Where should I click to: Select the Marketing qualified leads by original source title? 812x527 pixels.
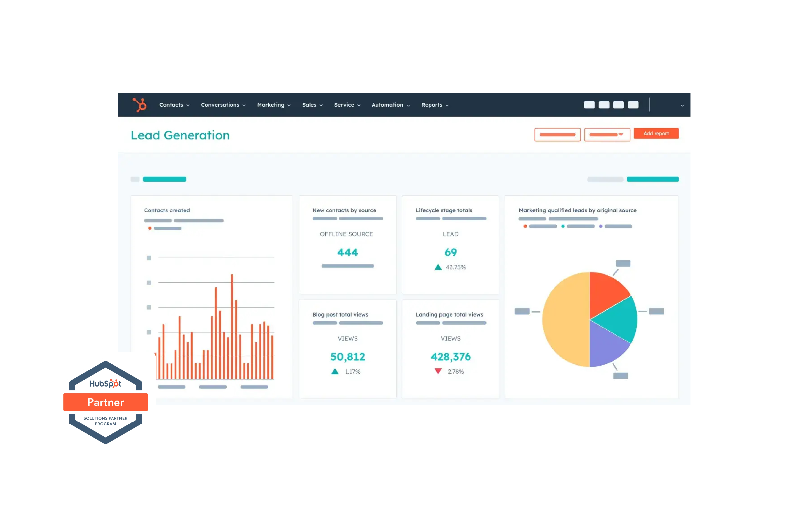coord(577,210)
